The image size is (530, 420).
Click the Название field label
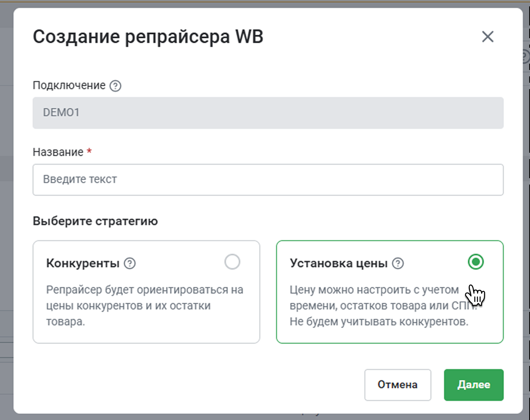coord(58,152)
